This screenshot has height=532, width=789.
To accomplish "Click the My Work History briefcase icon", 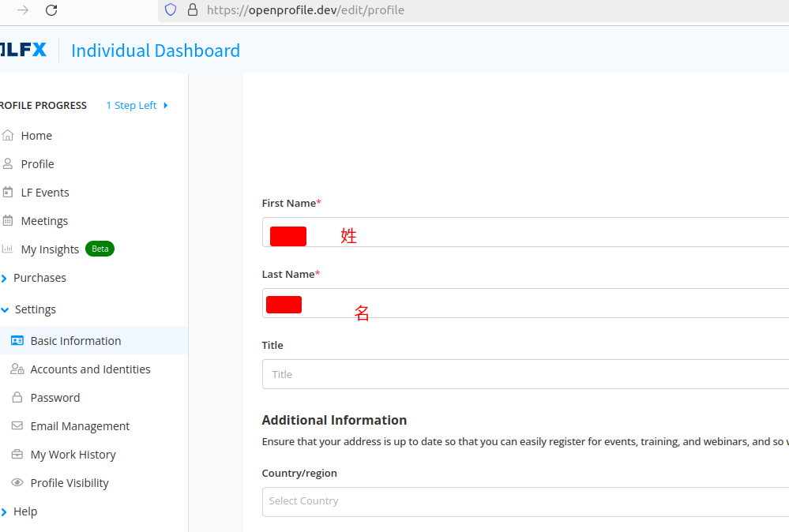I will 17,454.
